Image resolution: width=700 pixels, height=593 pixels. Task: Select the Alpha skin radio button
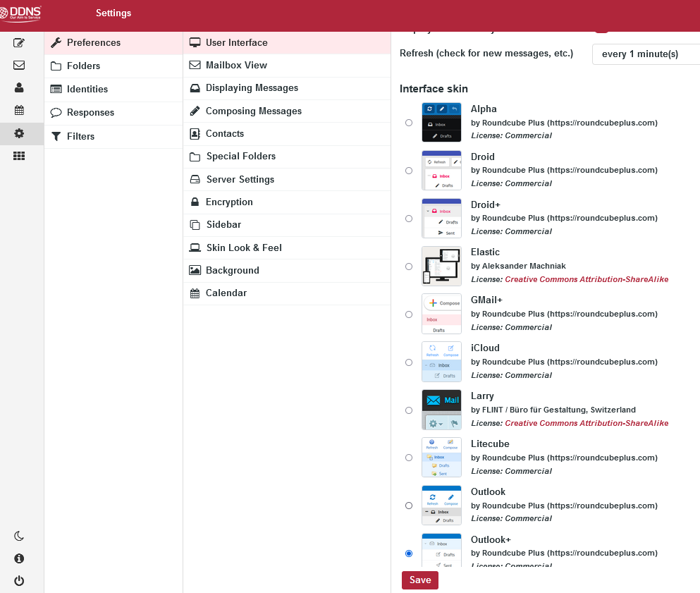pos(408,123)
